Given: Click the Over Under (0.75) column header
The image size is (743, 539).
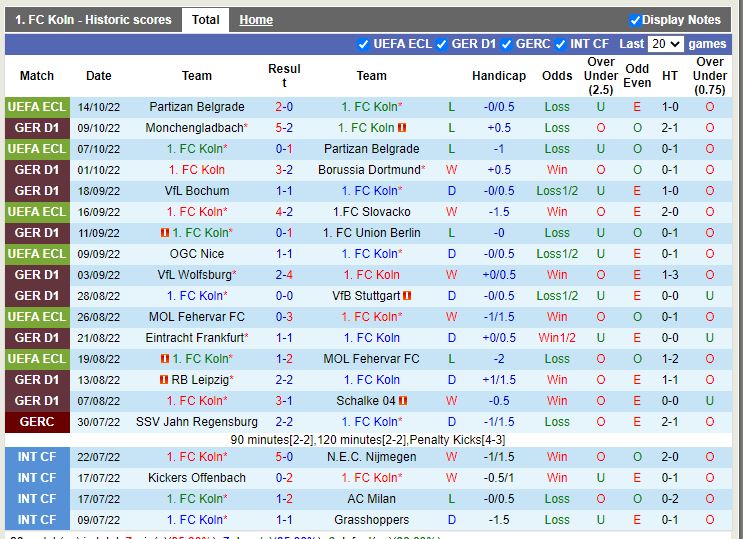Looking at the screenshot, I should [709, 76].
